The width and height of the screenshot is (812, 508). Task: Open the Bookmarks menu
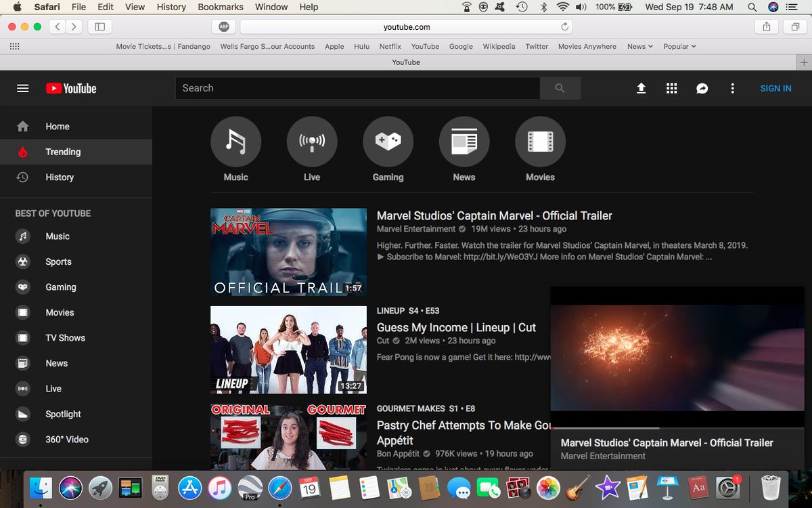(x=221, y=7)
